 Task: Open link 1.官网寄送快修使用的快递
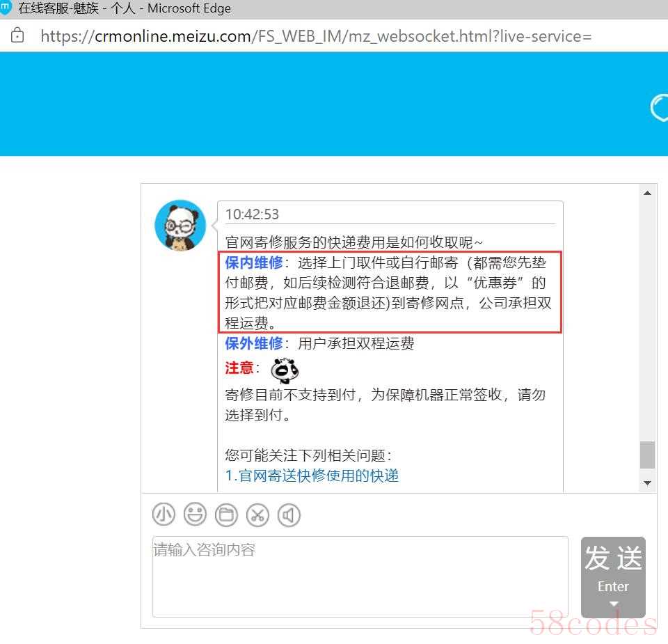click(312, 476)
